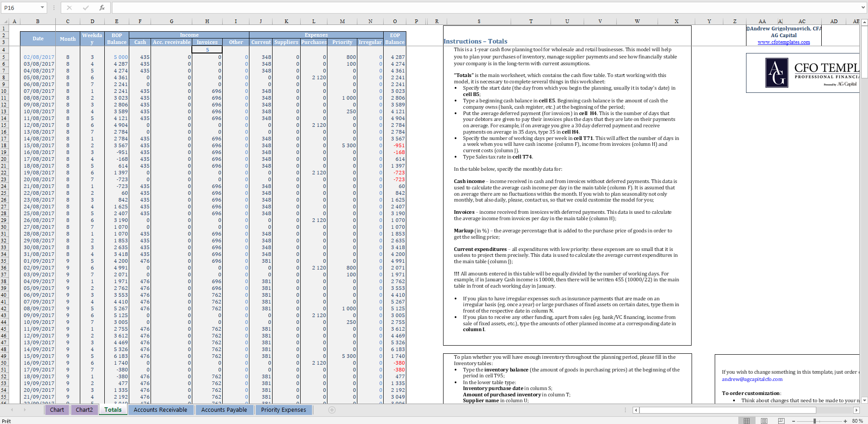This screenshot has width=868, height=424.
Task: Click inside the formula bar input
Action: 485,8
